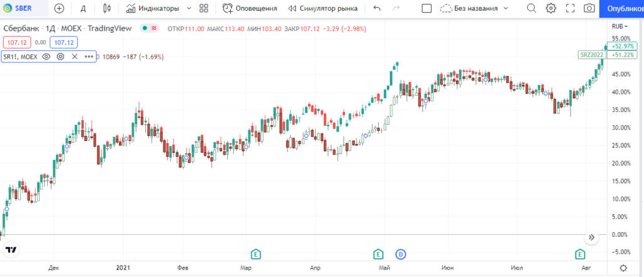Screen dimensions: 644x277
Task: Click the ОТКР 111.00 open value
Action: [186, 29]
